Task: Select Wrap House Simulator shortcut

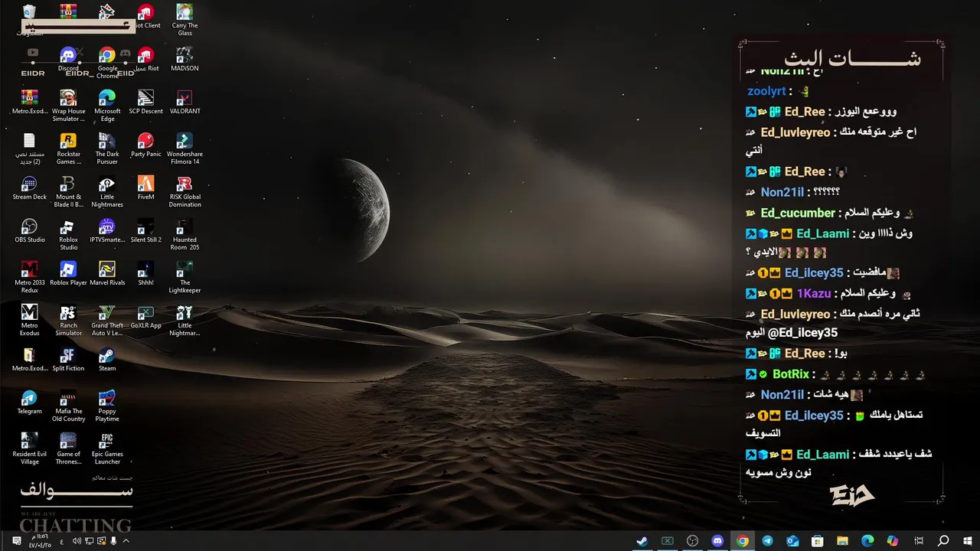Action: coord(68,106)
